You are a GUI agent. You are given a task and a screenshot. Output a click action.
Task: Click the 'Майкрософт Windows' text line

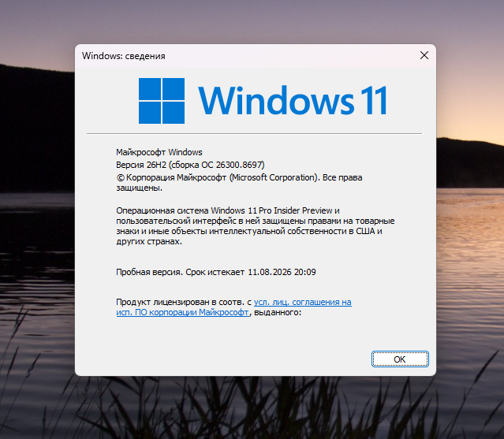(159, 152)
